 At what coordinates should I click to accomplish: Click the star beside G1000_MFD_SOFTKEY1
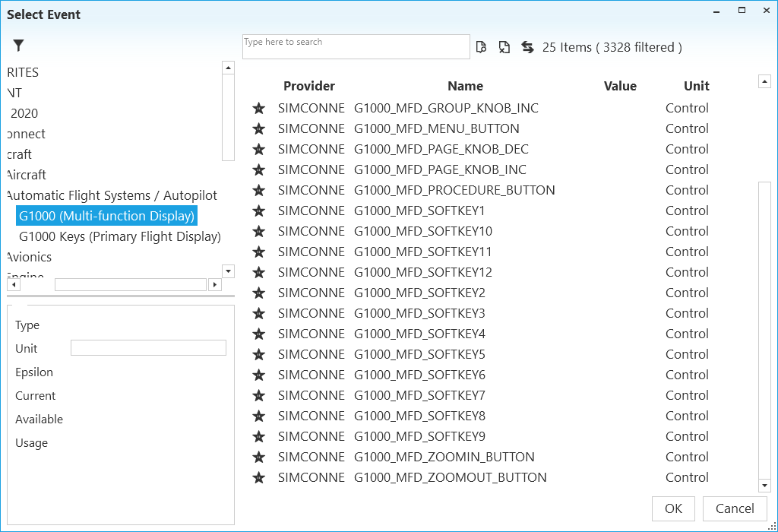point(258,211)
